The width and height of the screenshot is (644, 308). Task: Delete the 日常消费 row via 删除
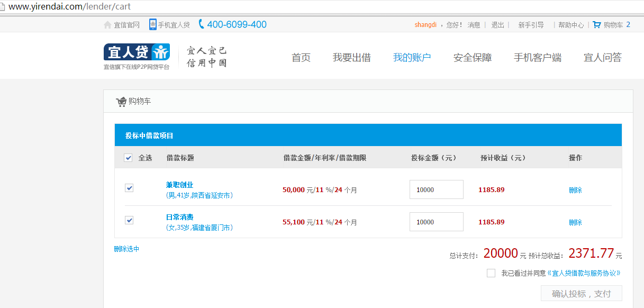pyautogui.click(x=575, y=222)
